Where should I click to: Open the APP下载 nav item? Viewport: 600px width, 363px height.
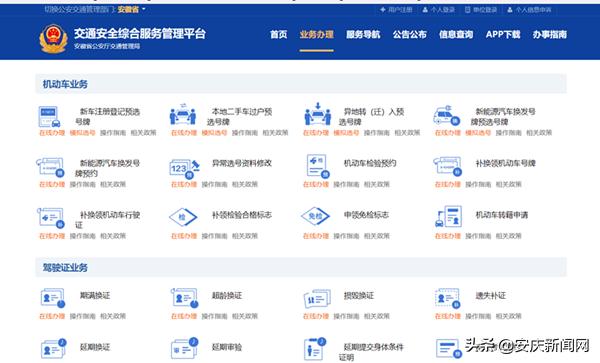tap(503, 34)
